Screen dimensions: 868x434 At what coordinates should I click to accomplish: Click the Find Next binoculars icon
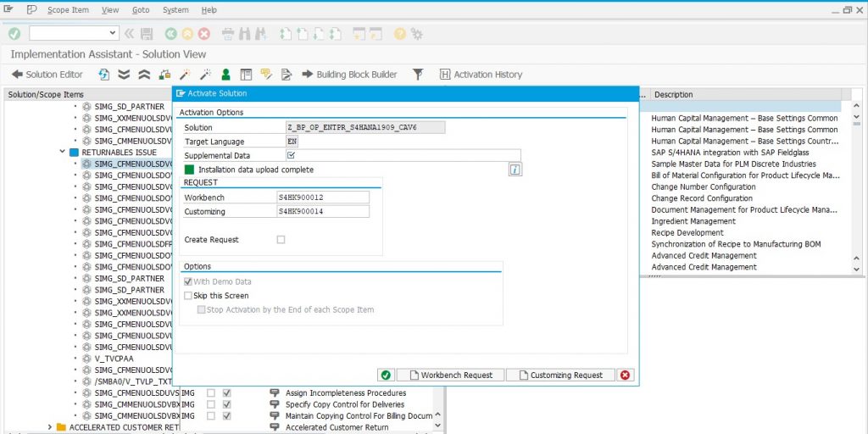pos(261,34)
